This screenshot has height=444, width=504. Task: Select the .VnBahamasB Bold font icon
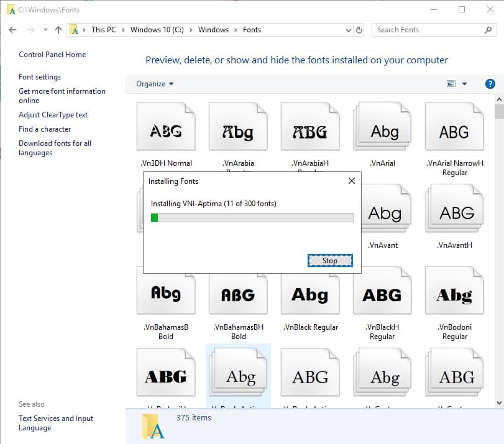pos(166,295)
